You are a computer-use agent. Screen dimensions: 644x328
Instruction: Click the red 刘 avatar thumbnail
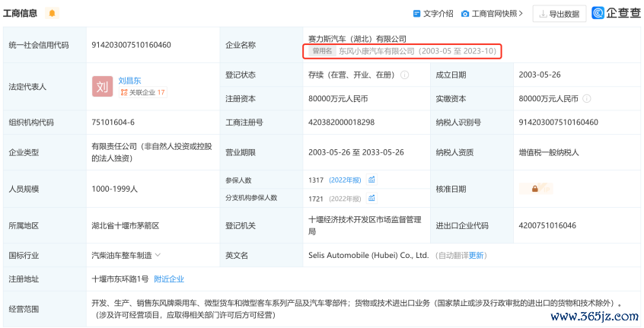click(102, 87)
